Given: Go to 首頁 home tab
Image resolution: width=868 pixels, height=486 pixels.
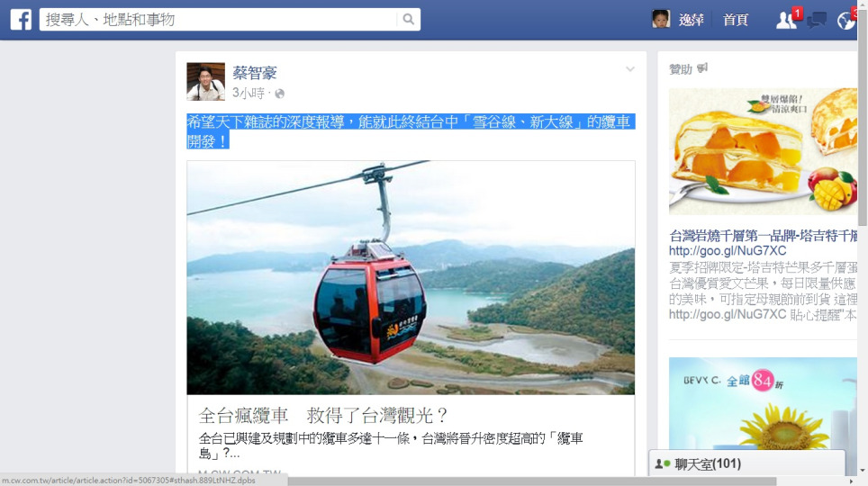Looking at the screenshot, I should pos(735,20).
